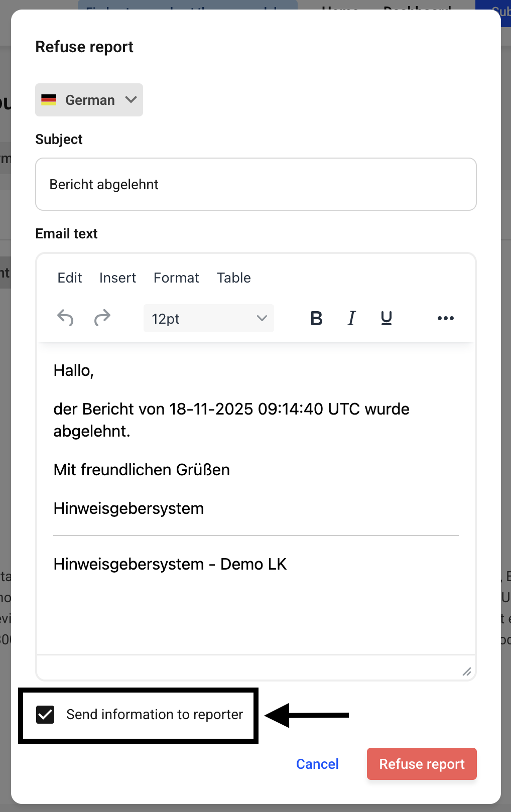Click the editor resize handle
This screenshot has height=812, width=511.
(467, 671)
